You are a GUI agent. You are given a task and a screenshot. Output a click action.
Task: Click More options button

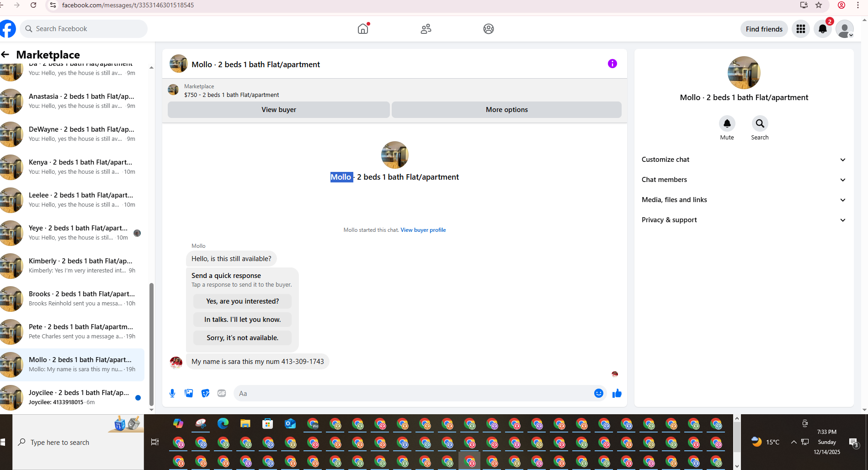506,110
